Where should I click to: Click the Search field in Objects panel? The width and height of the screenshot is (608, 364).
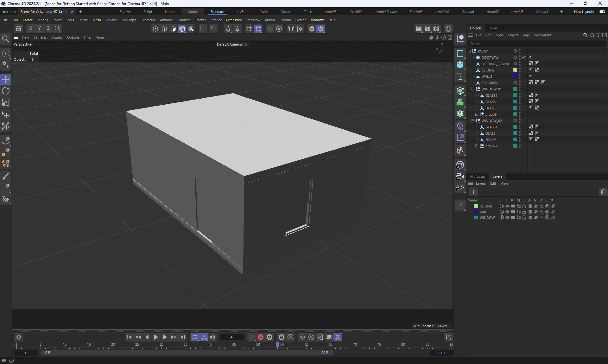point(535,44)
